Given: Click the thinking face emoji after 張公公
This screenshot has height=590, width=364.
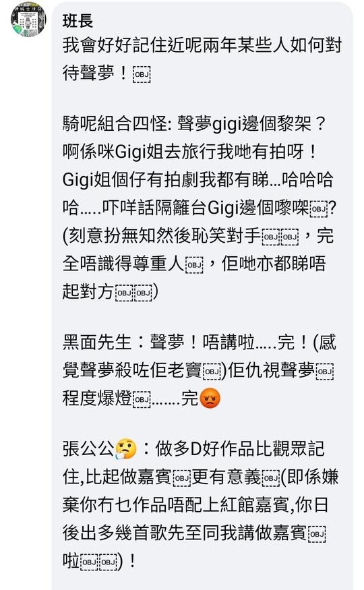Looking at the screenshot, I should (x=126, y=448).
